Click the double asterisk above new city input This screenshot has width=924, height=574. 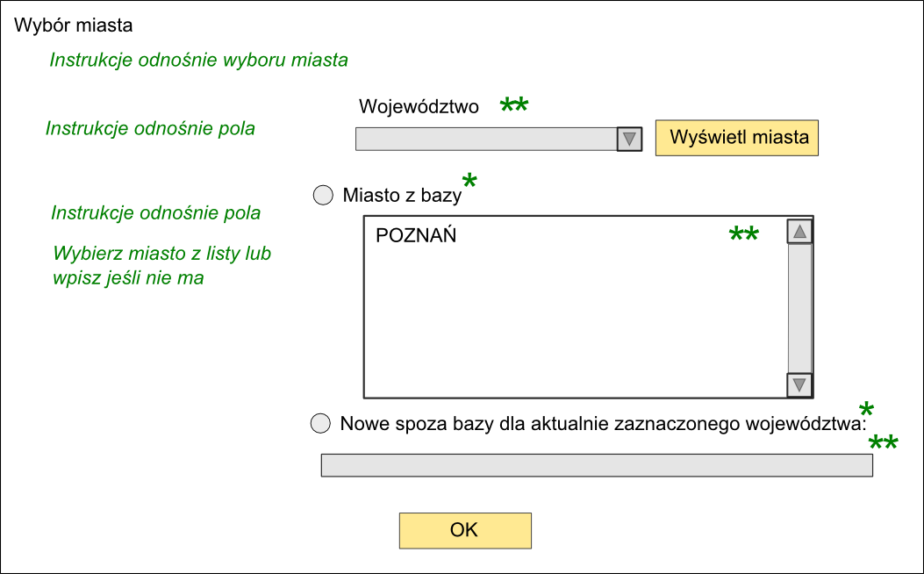pos(884,442)
